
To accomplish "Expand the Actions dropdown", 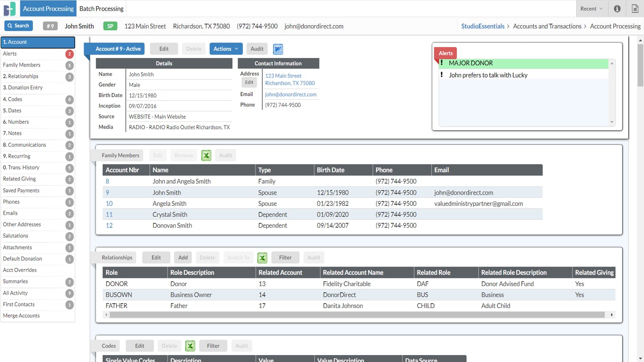I will pos(226,49).
